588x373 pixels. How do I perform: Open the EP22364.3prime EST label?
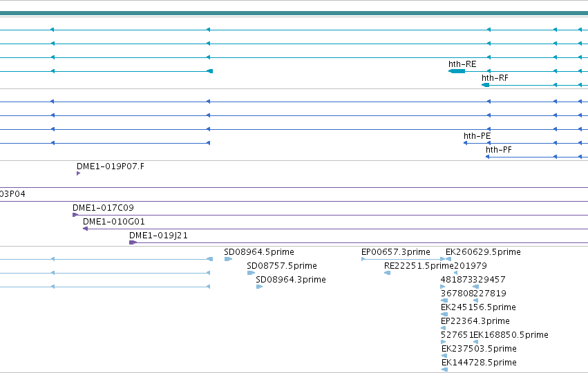point(475,321)
